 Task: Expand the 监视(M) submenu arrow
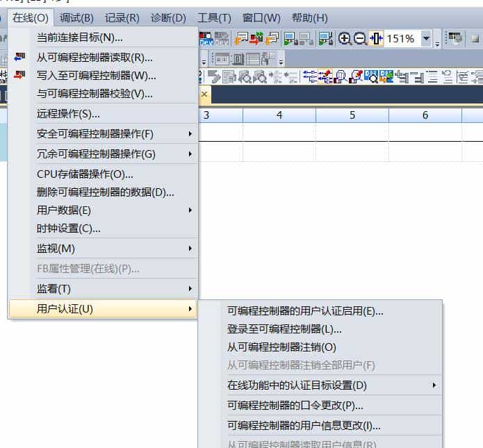[x=190, y=249]
